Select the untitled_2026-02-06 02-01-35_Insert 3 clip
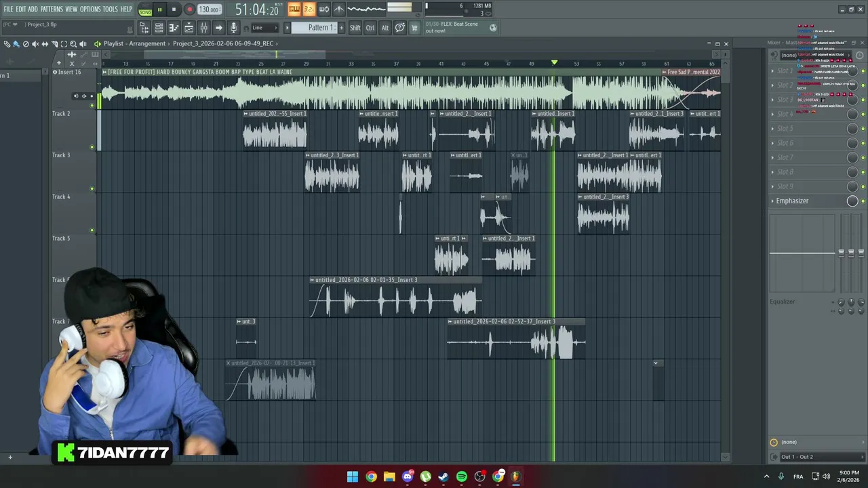Image resolution: width=868 pixels, height=488 pixels. point(395,298)
